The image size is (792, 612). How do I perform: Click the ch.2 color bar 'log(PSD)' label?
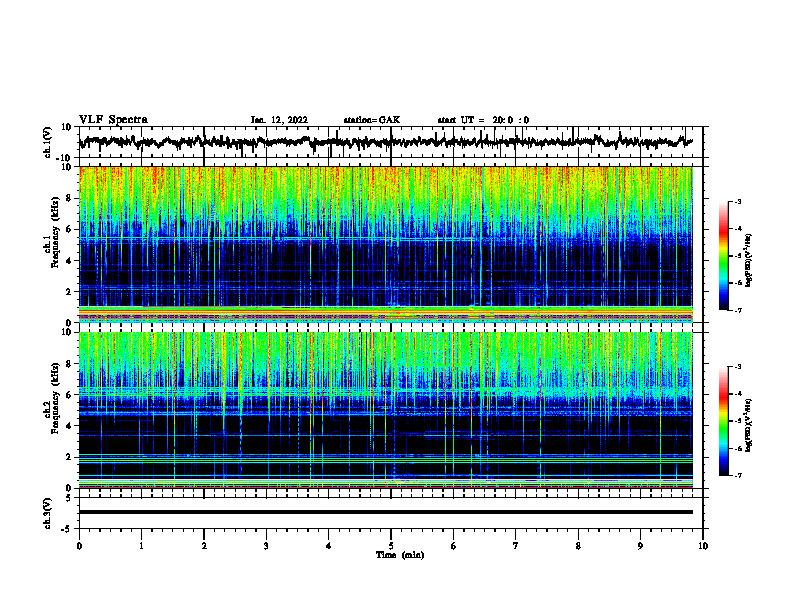pyautogui.click(x=749, y=425)
